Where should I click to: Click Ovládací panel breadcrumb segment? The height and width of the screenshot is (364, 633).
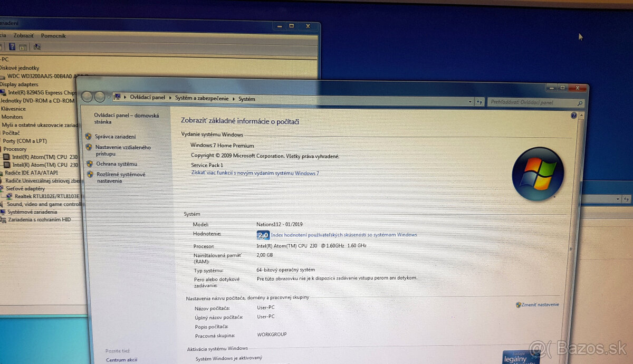(148, 98)
